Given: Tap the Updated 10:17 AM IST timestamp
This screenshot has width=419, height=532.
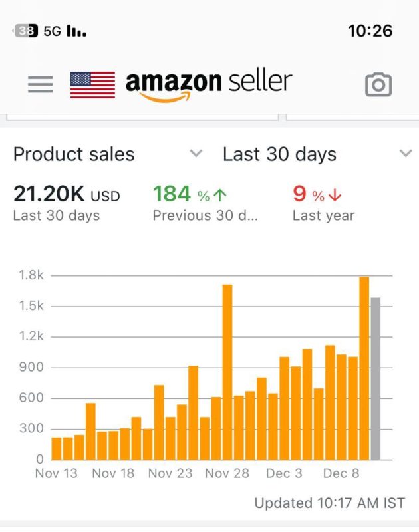Looking at the screenshot, I should [329, 503].
